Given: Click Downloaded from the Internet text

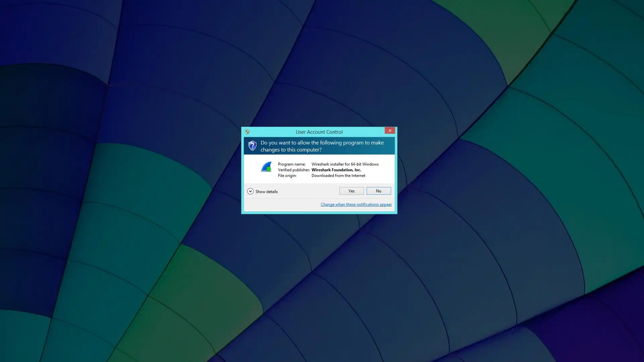Looking at the screenshot, I should (x=338, y=176).
